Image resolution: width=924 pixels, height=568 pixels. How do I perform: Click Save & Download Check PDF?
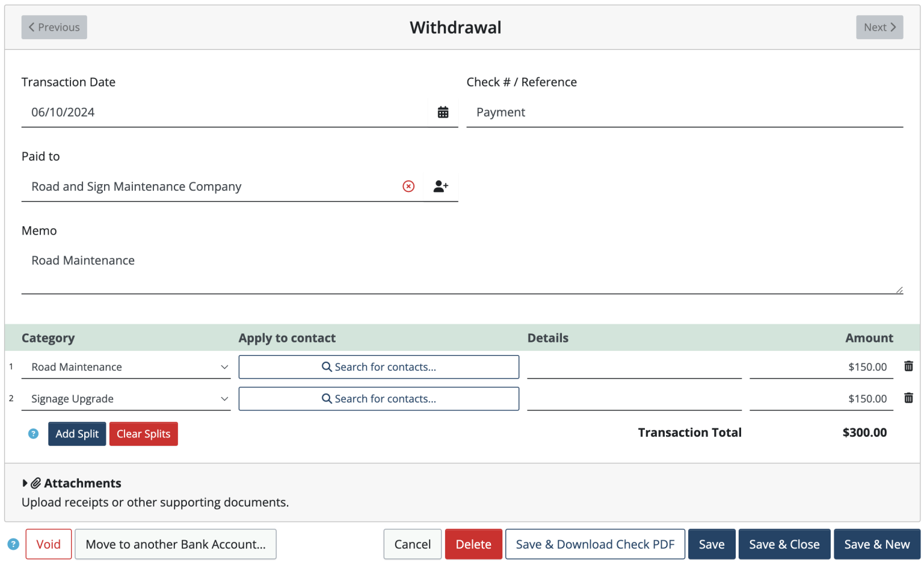[x=595, y=545]
